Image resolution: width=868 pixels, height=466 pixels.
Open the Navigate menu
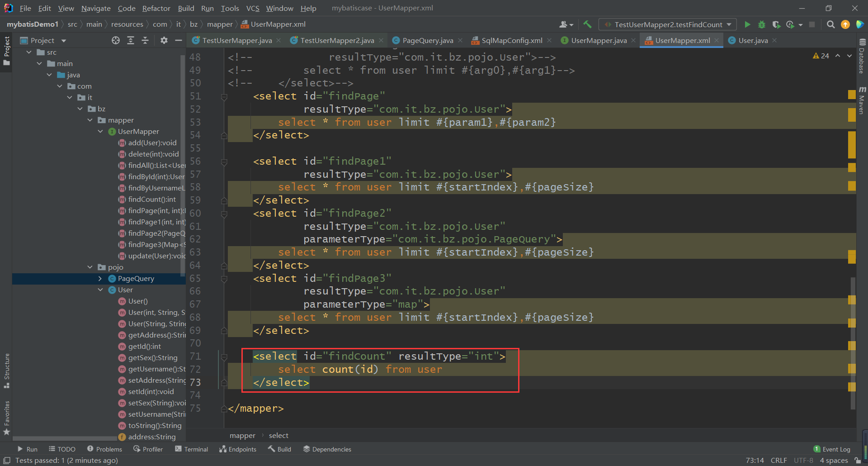click(x=96, y=8)
